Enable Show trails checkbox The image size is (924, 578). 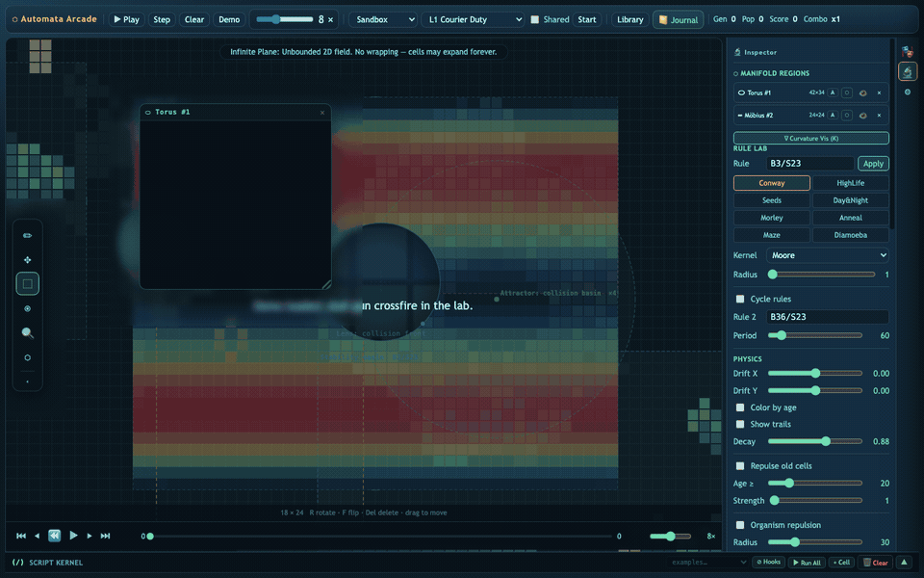tap(740, 424)
